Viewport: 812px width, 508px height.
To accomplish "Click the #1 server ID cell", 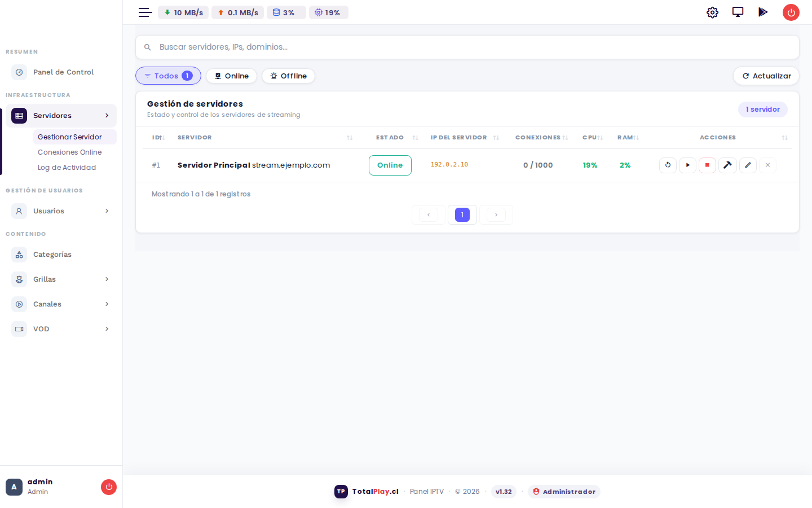I will click(x=156, y=165).
